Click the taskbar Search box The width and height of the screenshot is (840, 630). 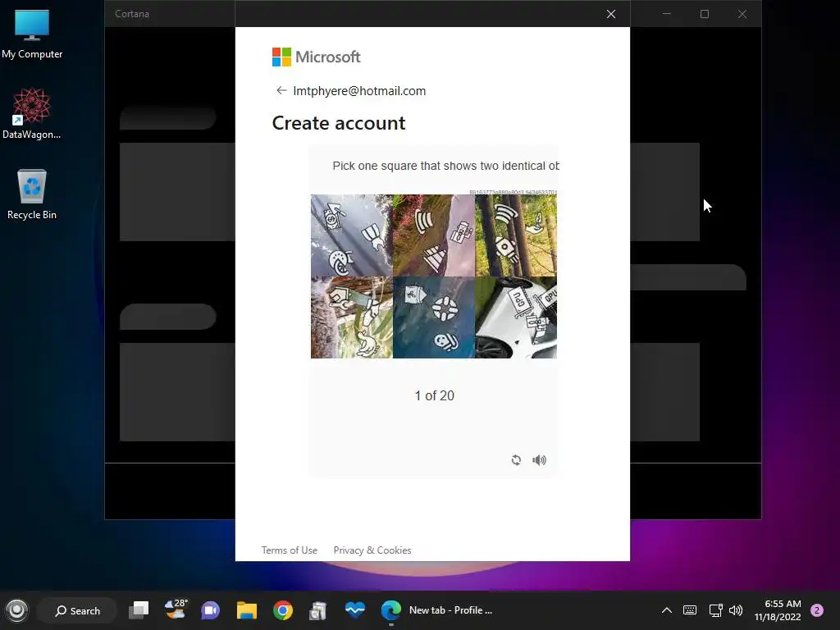pyautogui.click(x=77, y=610)
